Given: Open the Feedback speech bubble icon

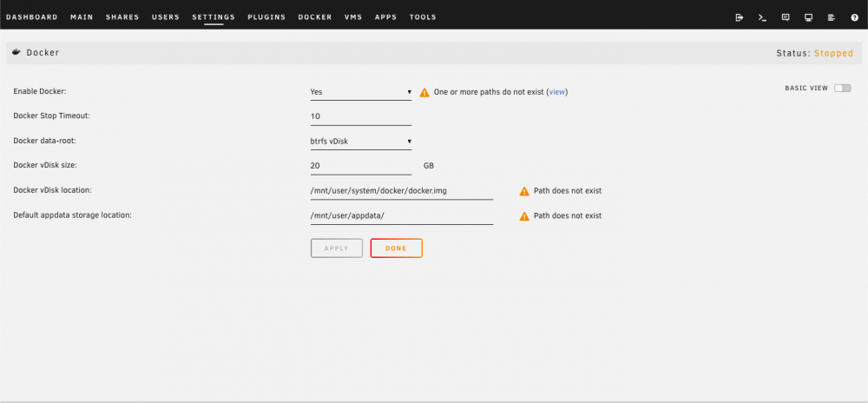Looking at the screenshot, I should [x=785, y=17].
